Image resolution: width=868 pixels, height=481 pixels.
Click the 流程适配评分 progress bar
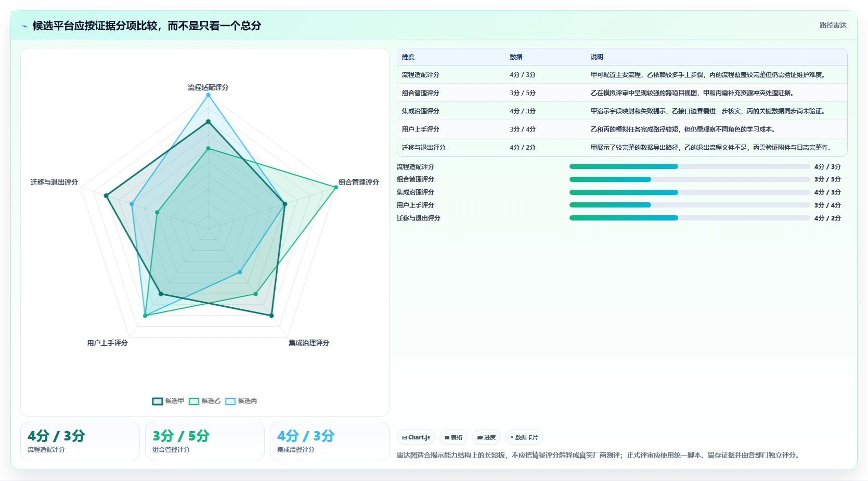tap(690, 166)
